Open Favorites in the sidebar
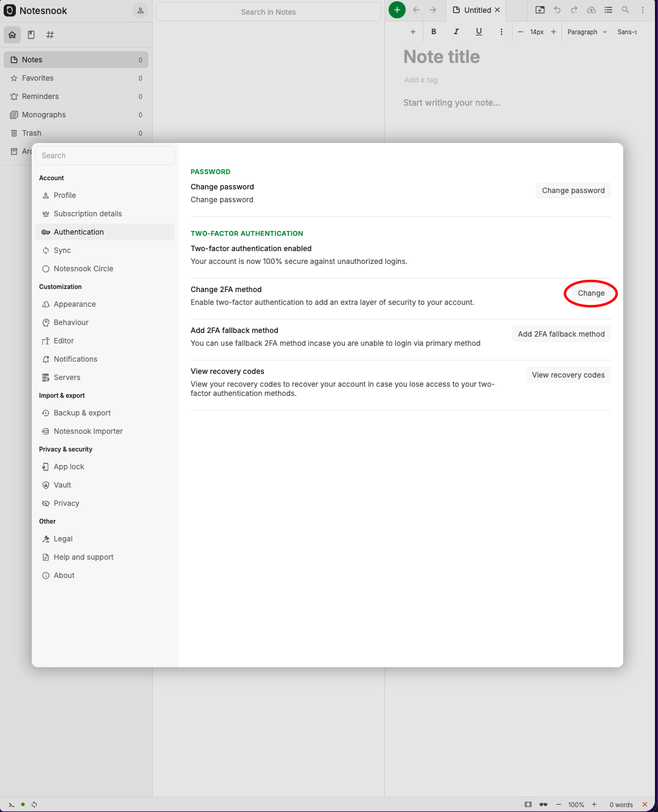The height and width of the screenshot is (812, 658). [x=76, y=78]
